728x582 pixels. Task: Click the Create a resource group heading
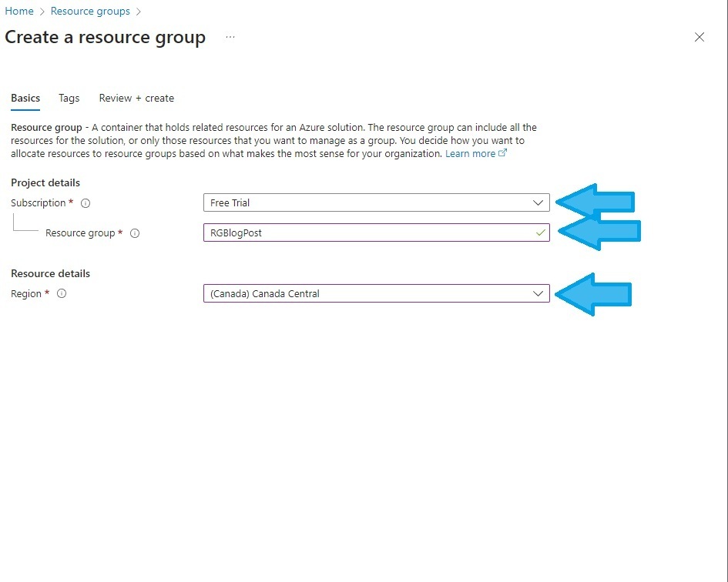(106, 38)
